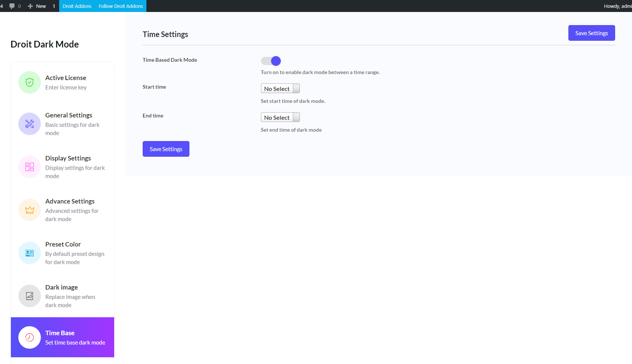This screenshot has height=364, width=632.
Task: Click the Time Base clock icon
Action: pos(30,337)
